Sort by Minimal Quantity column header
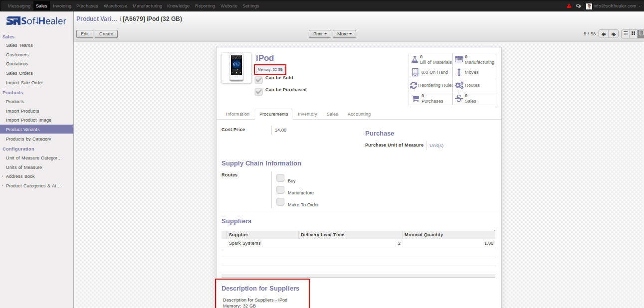The image size is (644, 308). point(448,235)
